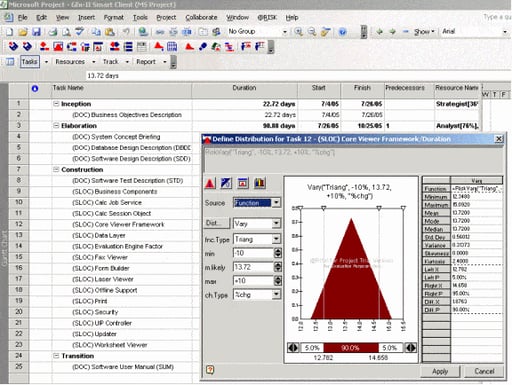The width and height of the screenshot is (512, 385).
Task: Open the Arial font dropdown
Action: coord(505,32)
